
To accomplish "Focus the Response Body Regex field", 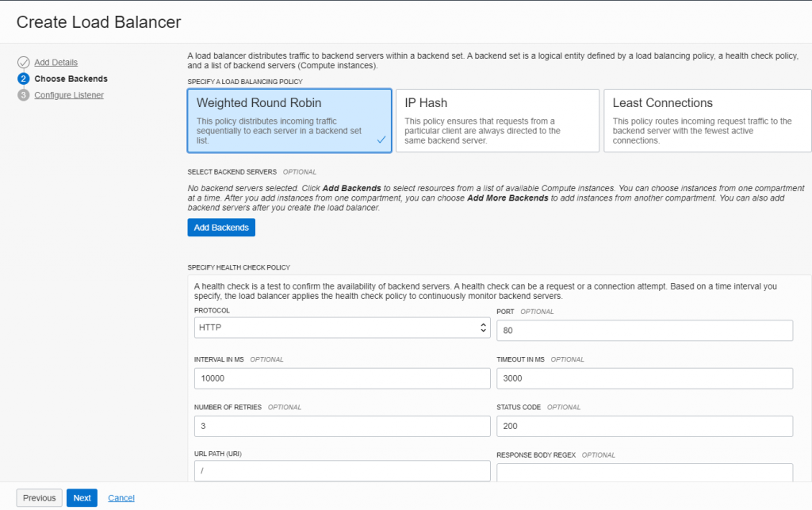I will click(645, 472).
